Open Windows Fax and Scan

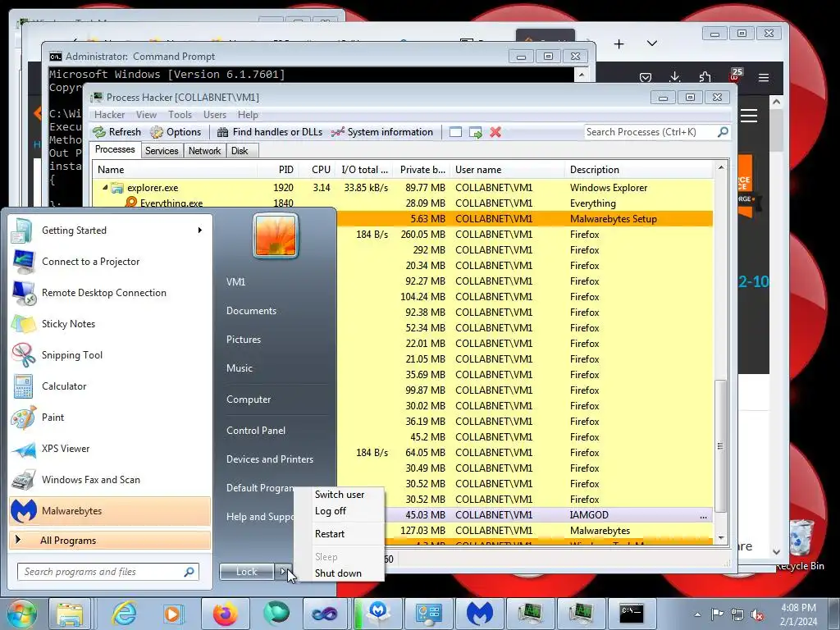110,479
